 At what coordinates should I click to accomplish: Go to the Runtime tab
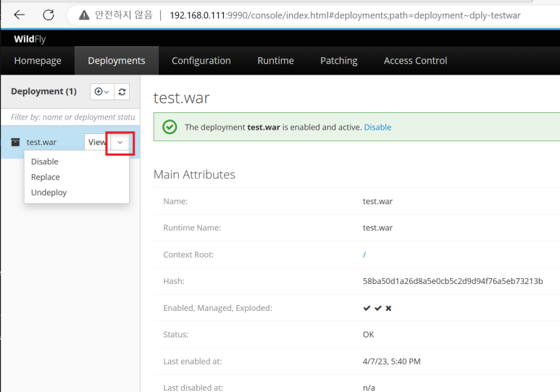click(x=275, y=60)
